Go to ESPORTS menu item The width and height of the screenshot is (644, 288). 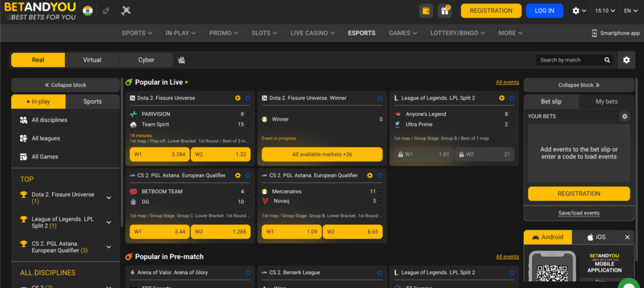[362, 33]
